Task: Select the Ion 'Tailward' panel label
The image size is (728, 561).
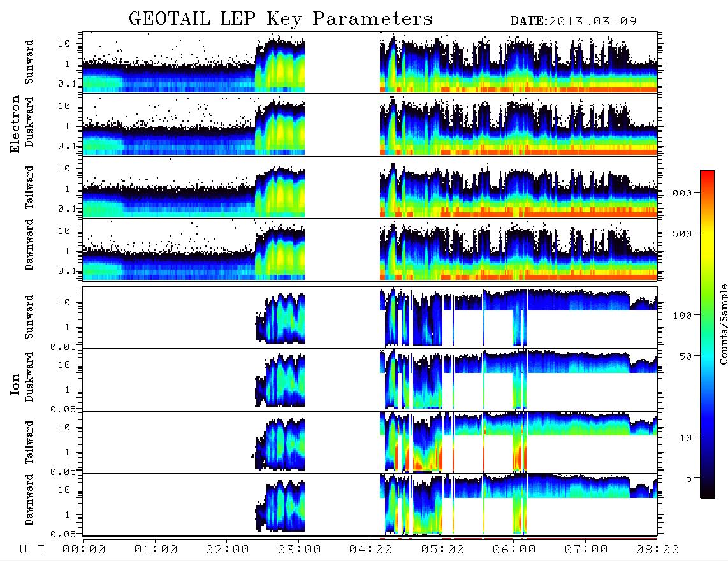Action: tap(29, 442)
